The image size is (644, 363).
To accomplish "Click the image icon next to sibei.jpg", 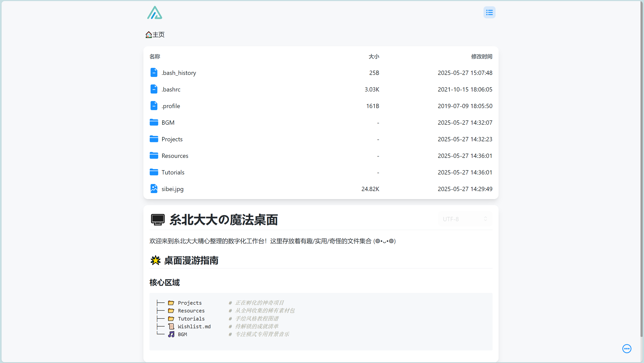I will (x=154, y=189).
